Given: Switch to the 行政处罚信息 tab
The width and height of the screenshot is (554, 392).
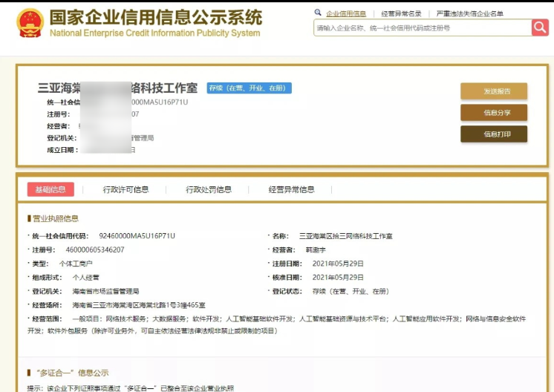Looking at the screenshot, I should coord(209,189).
